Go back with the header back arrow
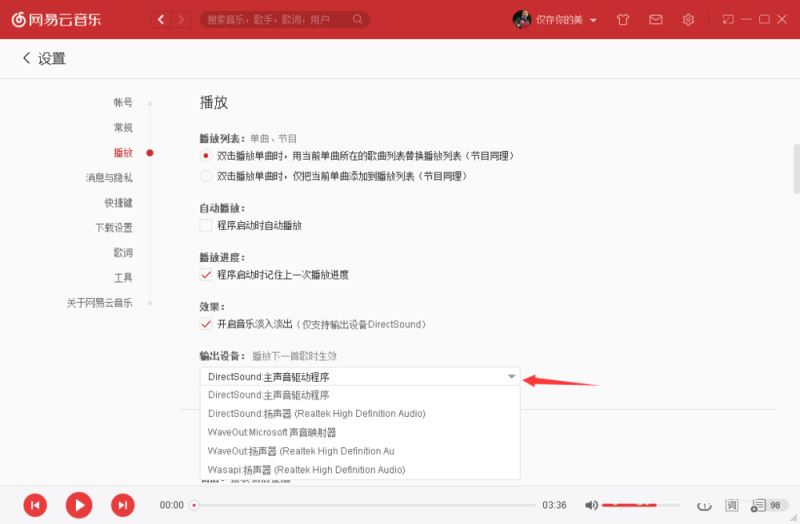This screenshot has height=524, width=800. coord(161,19)
